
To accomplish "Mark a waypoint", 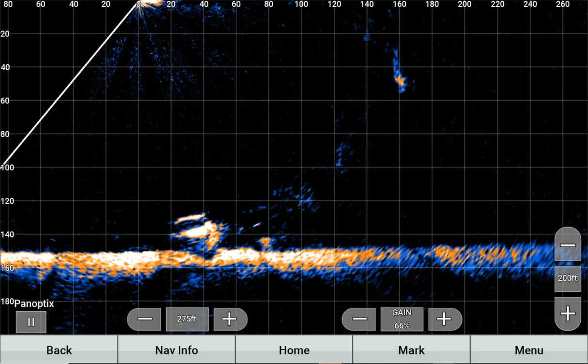I will 411,349.
